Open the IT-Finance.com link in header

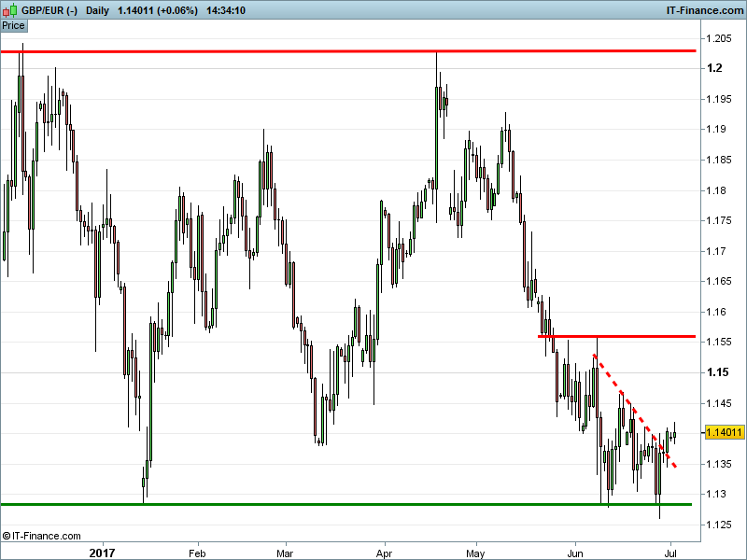coord(705,10)
